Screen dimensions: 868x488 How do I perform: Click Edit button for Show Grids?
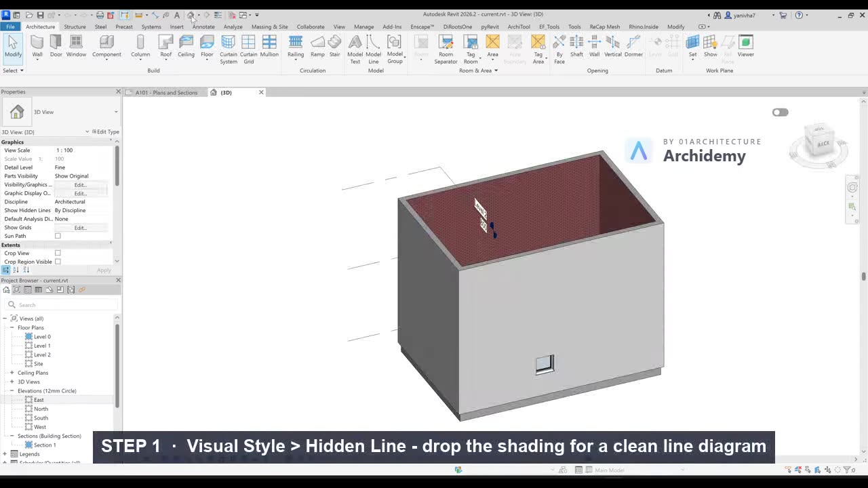point(80,228)
